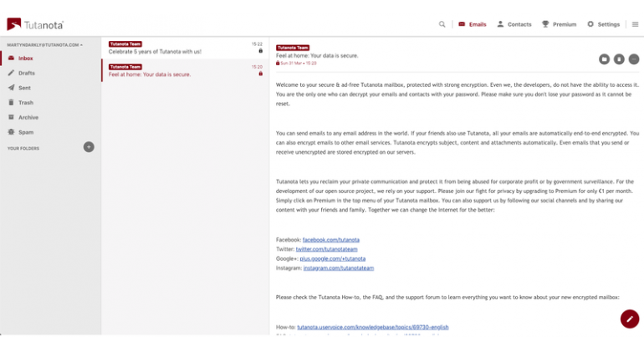Expand the martyndarkly@tutanota.com account dropdown
644x362 pixels.
tap(45, 45)
